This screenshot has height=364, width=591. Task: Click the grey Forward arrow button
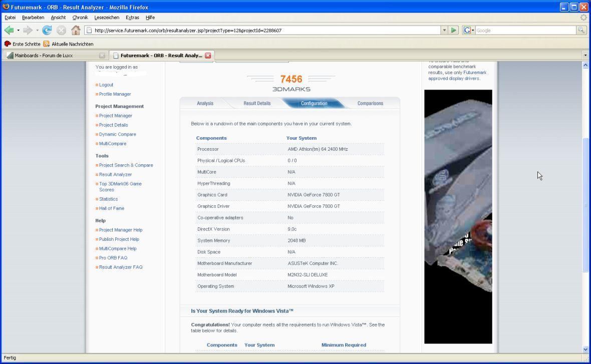28,30
